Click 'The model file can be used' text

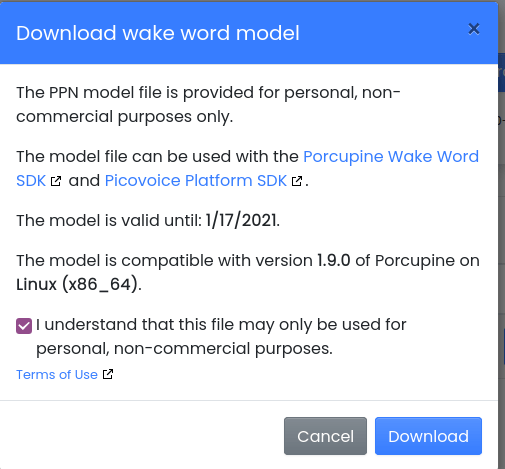point(123,156)
